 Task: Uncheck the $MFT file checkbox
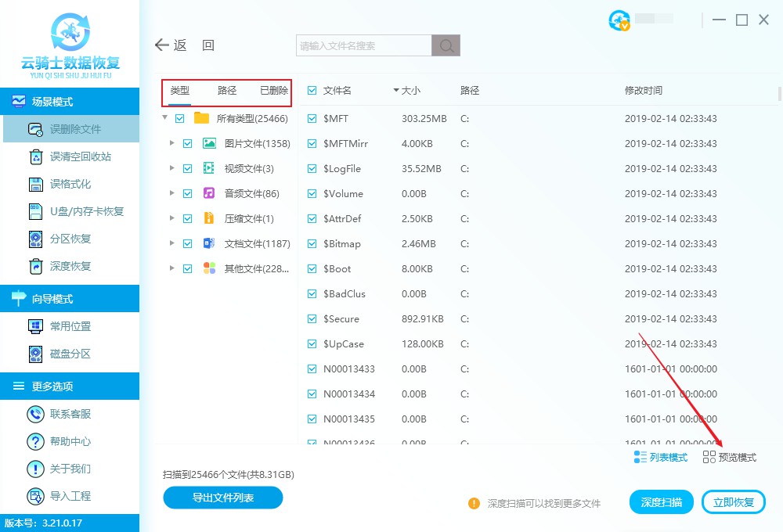tap(312, 119)
